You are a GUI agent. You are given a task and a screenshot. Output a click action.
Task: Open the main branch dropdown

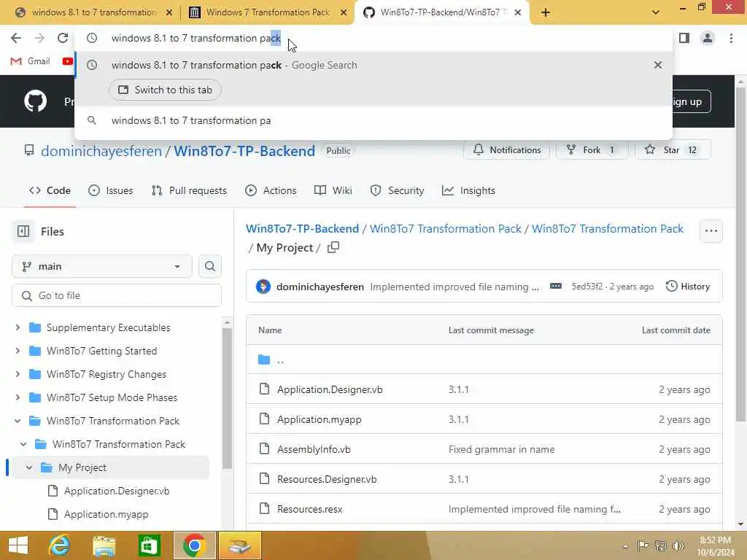(101, 266)
